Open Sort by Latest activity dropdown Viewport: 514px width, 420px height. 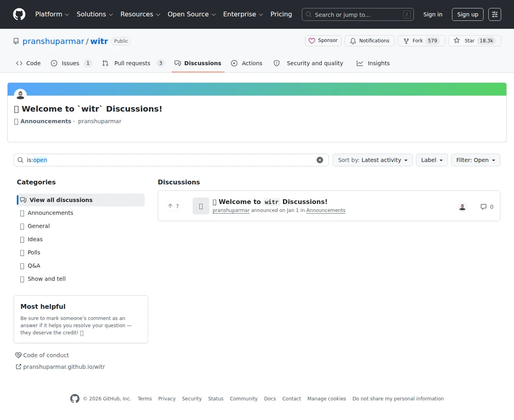(x=373, y=160)
